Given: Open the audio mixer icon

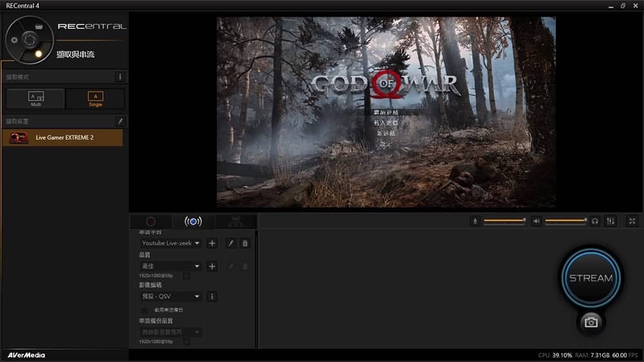Looking at the screenshot, I should coord(611,222).
